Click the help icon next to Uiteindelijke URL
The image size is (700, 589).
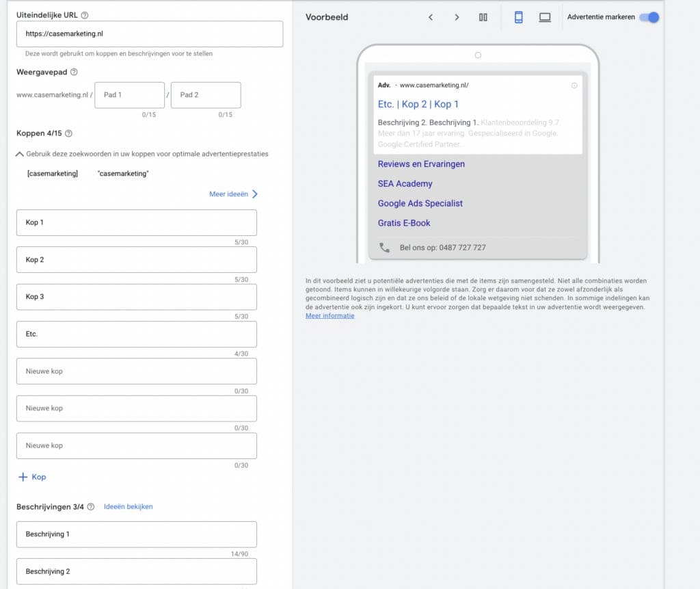tap(84, 15)
